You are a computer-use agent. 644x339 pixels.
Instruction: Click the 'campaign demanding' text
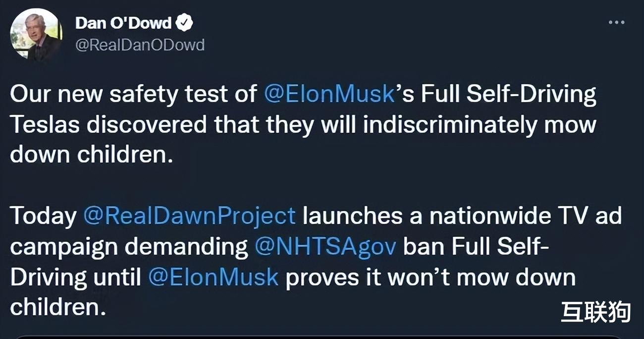[x=129, y=247]
